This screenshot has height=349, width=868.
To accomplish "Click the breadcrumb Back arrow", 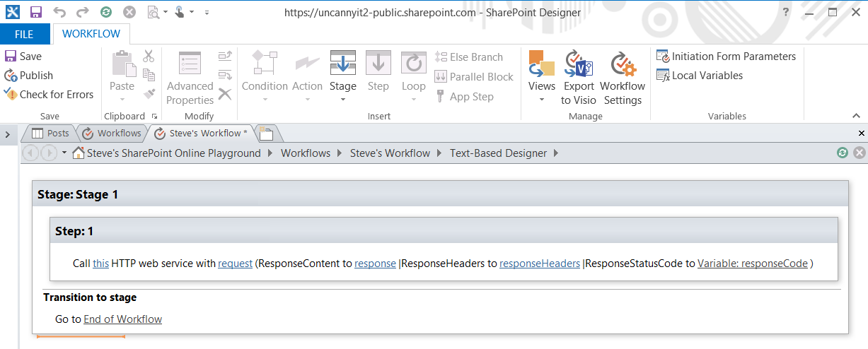I will click(30, 153).
